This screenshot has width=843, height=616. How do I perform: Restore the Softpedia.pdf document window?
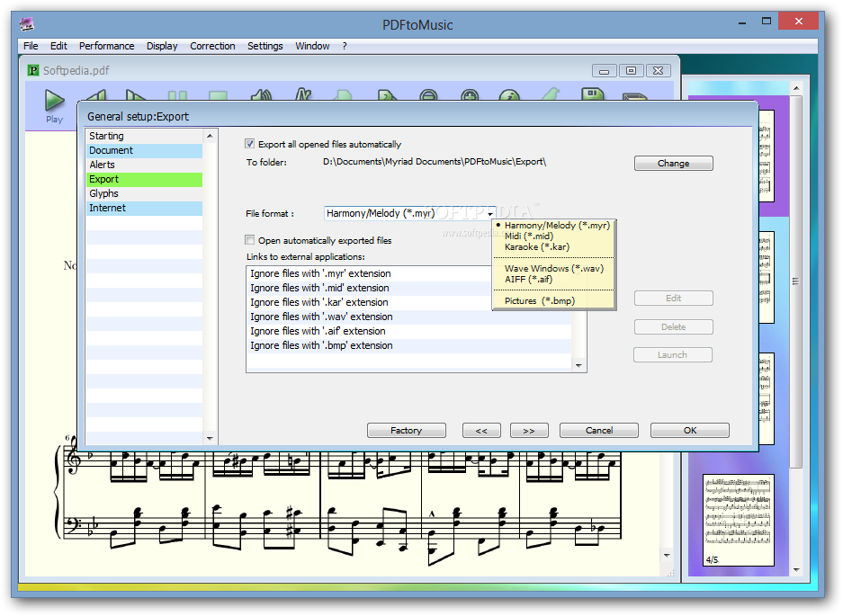[x=632, y=71]
